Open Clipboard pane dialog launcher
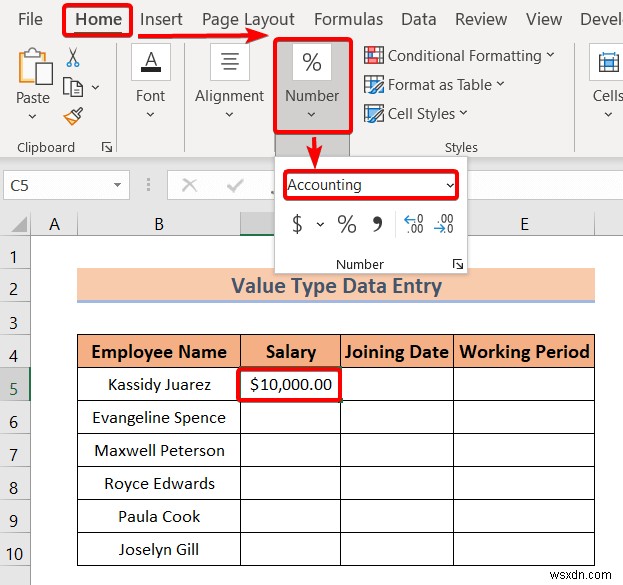 point(106,147)
